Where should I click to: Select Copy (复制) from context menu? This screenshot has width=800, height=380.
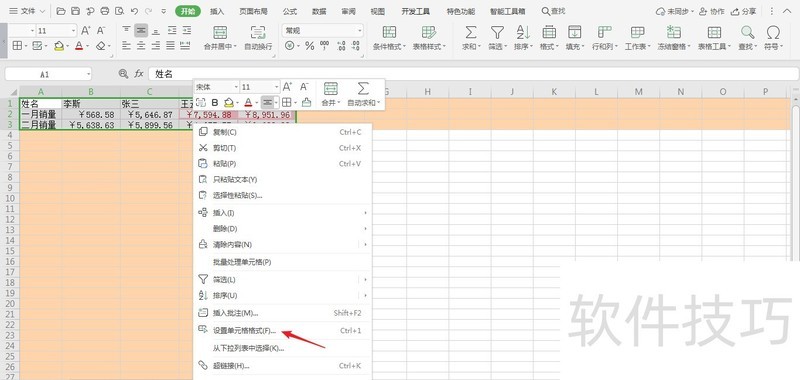tap(283, 132)
